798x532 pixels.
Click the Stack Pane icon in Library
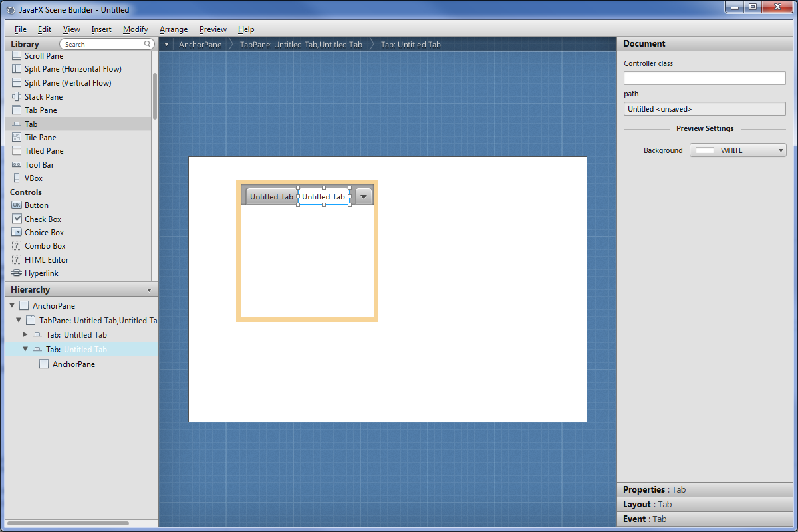(17, 97)
